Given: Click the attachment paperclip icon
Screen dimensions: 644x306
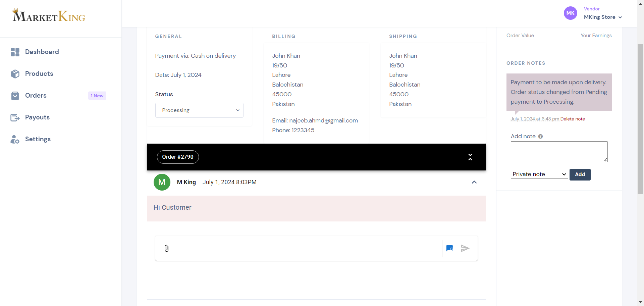Looking at the screenshot, I should coord(166,248).
